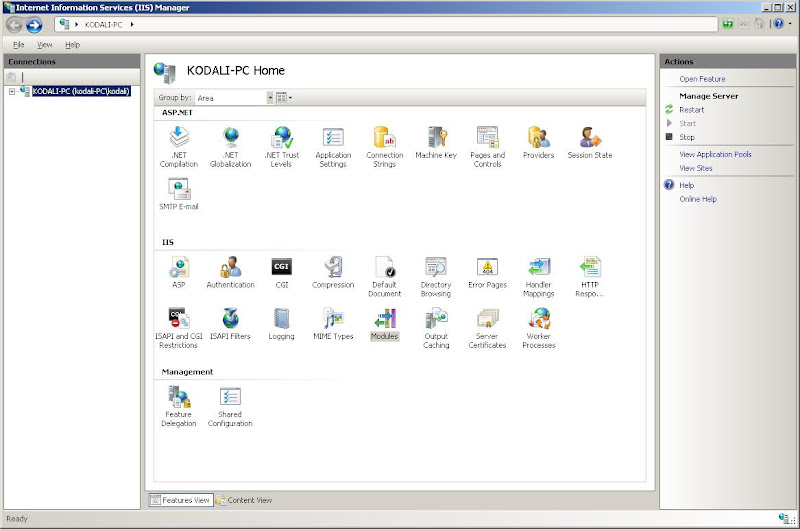Open the help icon dropdown arrow
800x529 pixels.
tap(790, 23)
